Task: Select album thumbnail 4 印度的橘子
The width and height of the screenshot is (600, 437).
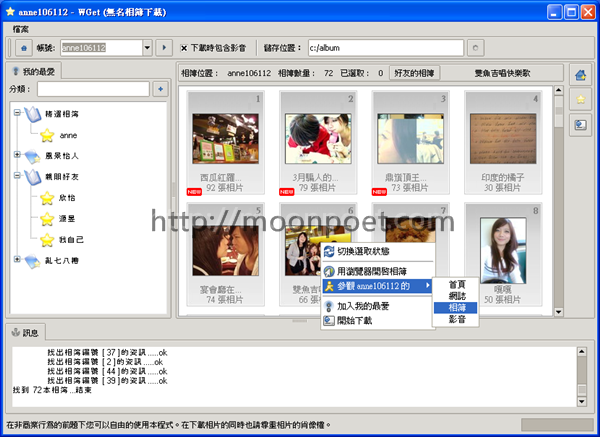Action: 503,142
